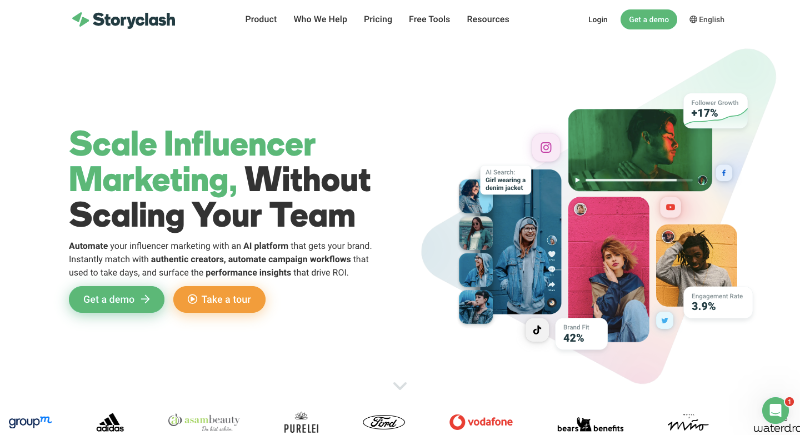Viewport: 800px width, 435px height.
Task: Expand the Product menu
Action: [x=261, y=19]
